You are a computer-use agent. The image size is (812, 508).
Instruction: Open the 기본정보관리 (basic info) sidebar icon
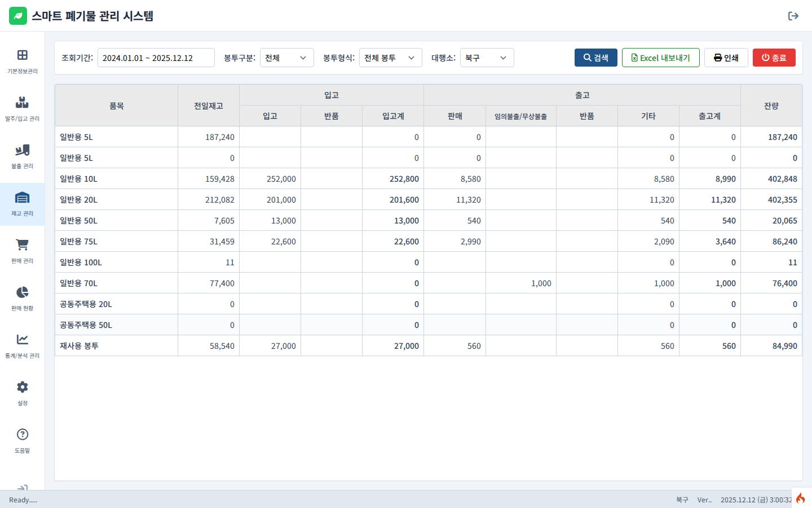[x=22, y=59]
